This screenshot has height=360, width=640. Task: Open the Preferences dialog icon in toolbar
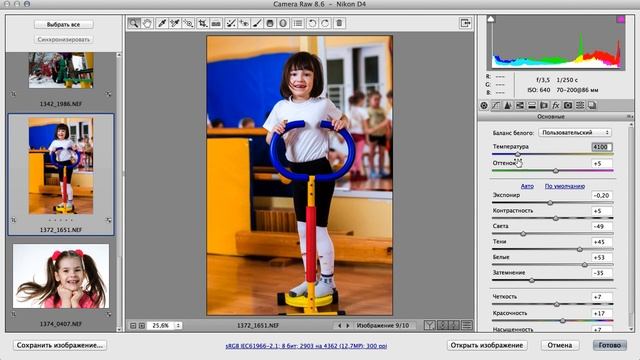coord(298,23)
